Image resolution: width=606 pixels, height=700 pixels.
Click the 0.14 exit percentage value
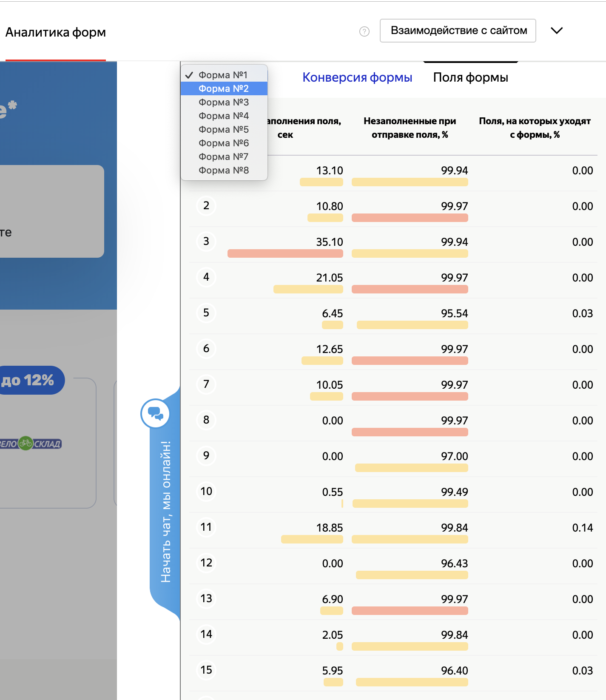(x=583, y=528)
